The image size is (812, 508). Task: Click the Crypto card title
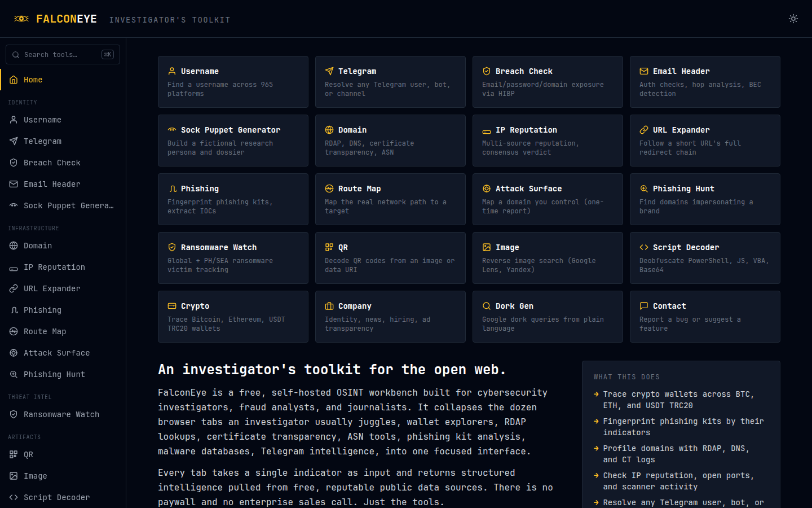point(195,306)
